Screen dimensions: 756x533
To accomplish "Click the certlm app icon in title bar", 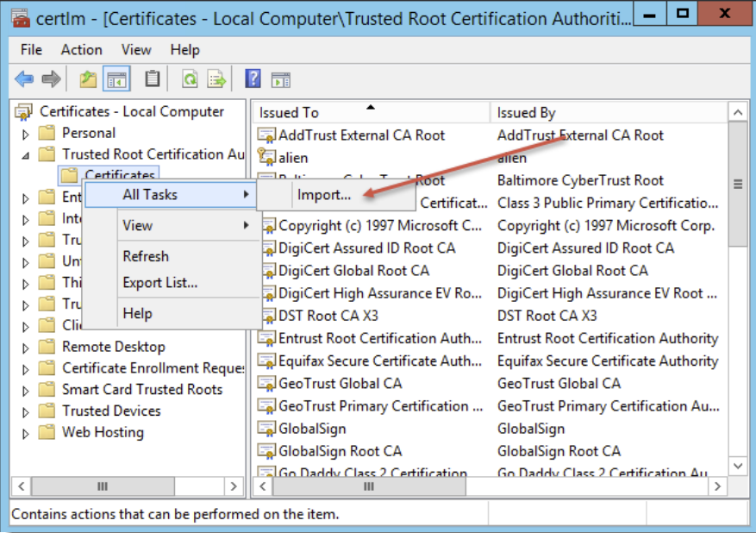I will pyautogui.click(x=21, y=18).
